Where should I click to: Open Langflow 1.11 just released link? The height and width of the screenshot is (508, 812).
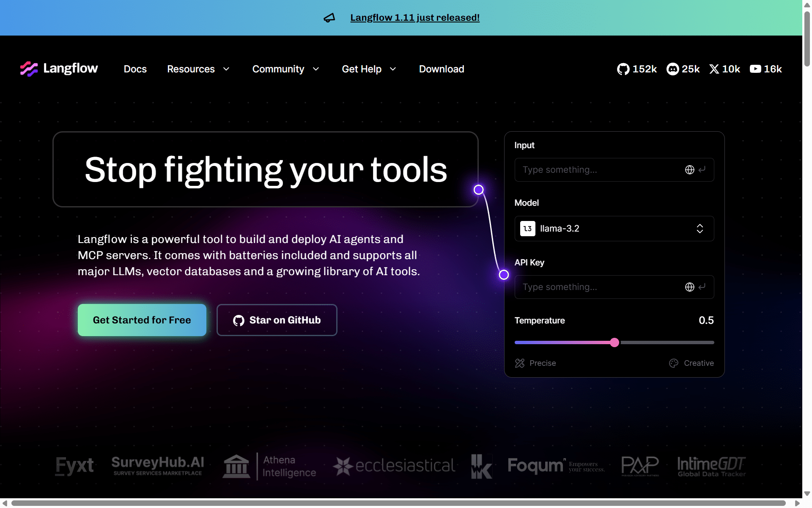click(x=415, y=18)
